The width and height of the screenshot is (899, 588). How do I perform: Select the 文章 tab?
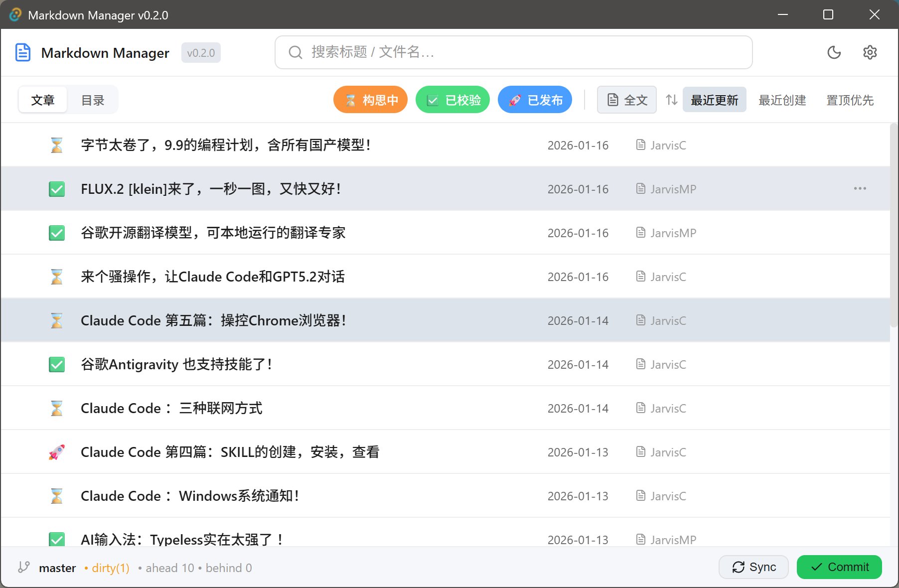click(x=43, y=100)
